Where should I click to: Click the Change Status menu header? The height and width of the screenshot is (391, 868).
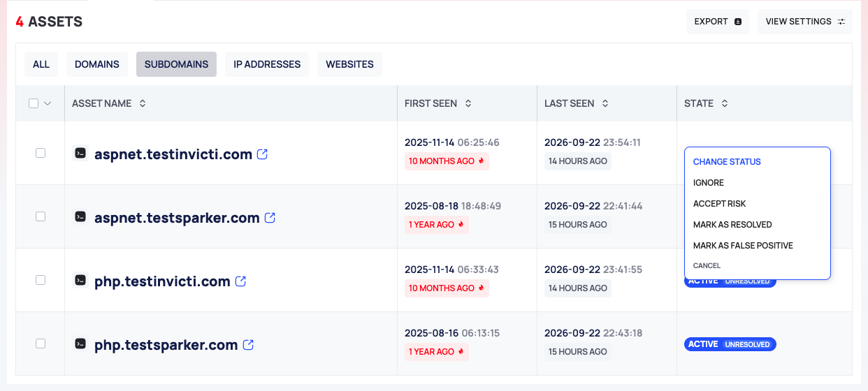click(727, 162)
